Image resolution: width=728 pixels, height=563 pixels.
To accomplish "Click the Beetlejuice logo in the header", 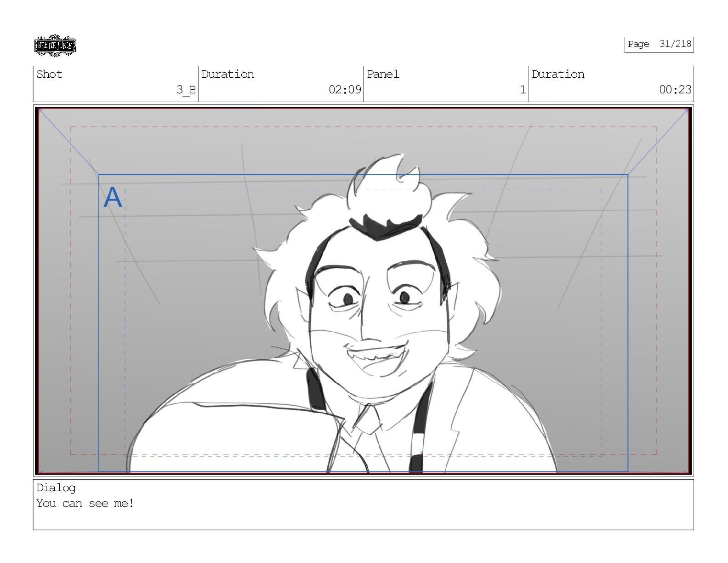I will 55,46.
